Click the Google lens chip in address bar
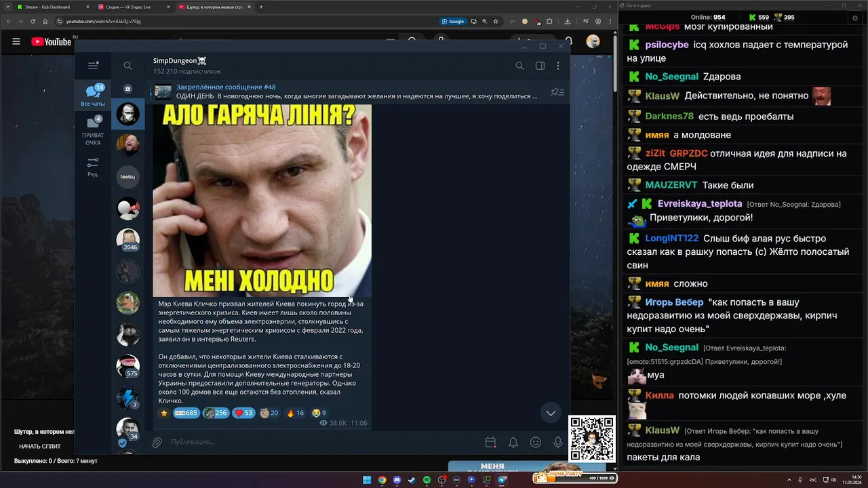Screen dimensions: 868x488 tap(452, 21)
